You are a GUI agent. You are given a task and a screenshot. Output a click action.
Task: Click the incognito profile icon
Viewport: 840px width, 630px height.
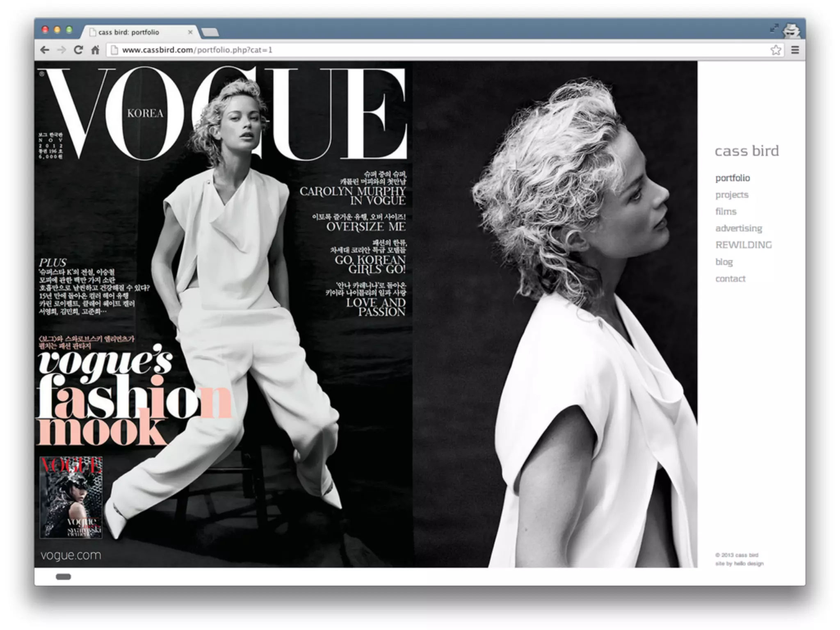pos(791,30)
